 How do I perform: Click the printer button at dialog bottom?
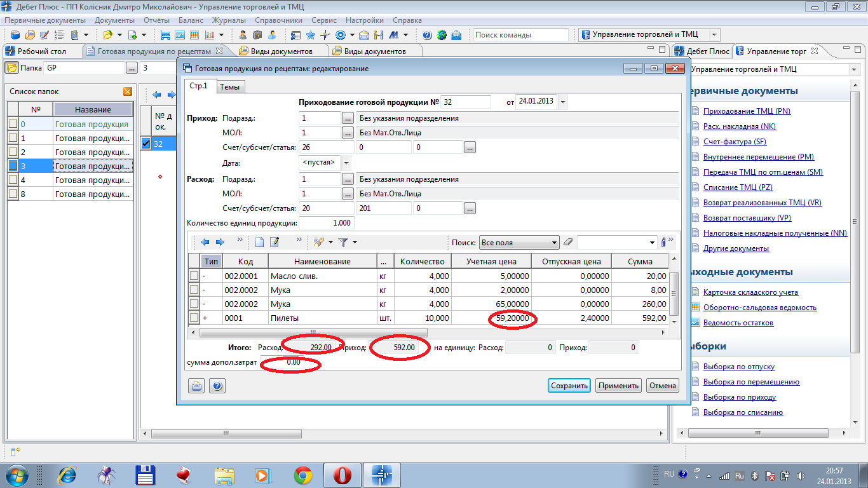196,386
